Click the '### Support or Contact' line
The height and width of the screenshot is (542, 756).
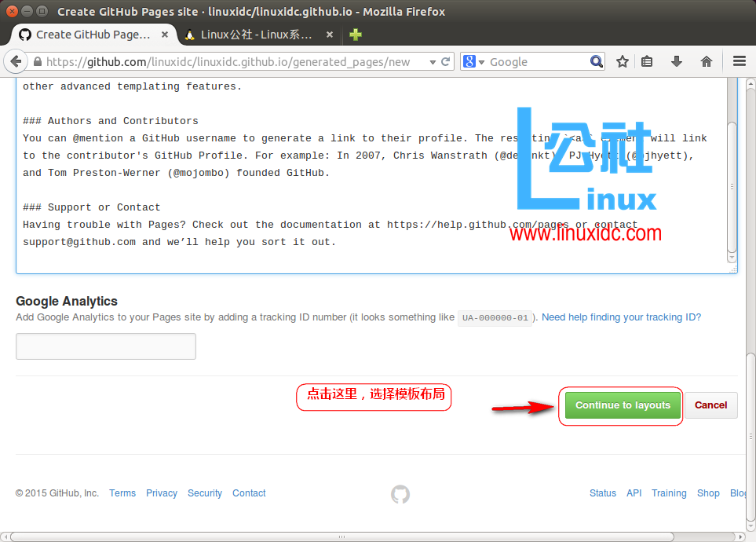(x=92, y=207)
